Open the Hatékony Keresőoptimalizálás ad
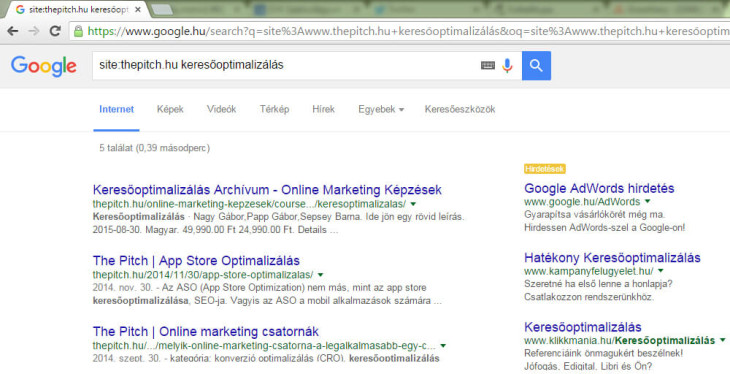The width and height of the screenshot is (730, 374). 612,258
